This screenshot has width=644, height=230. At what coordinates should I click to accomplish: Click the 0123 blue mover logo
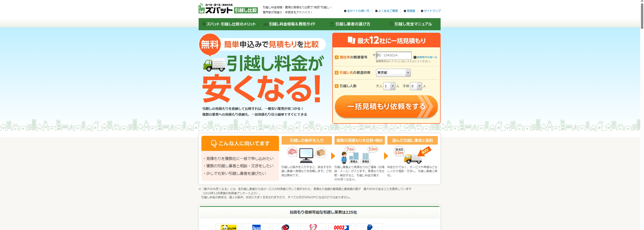[x=257, y=227]
